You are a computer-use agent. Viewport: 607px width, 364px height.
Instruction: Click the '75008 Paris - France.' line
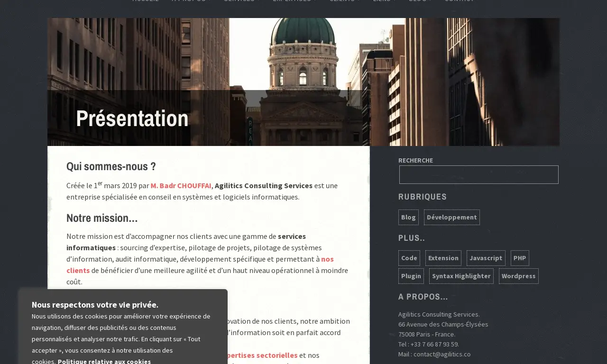427,334
